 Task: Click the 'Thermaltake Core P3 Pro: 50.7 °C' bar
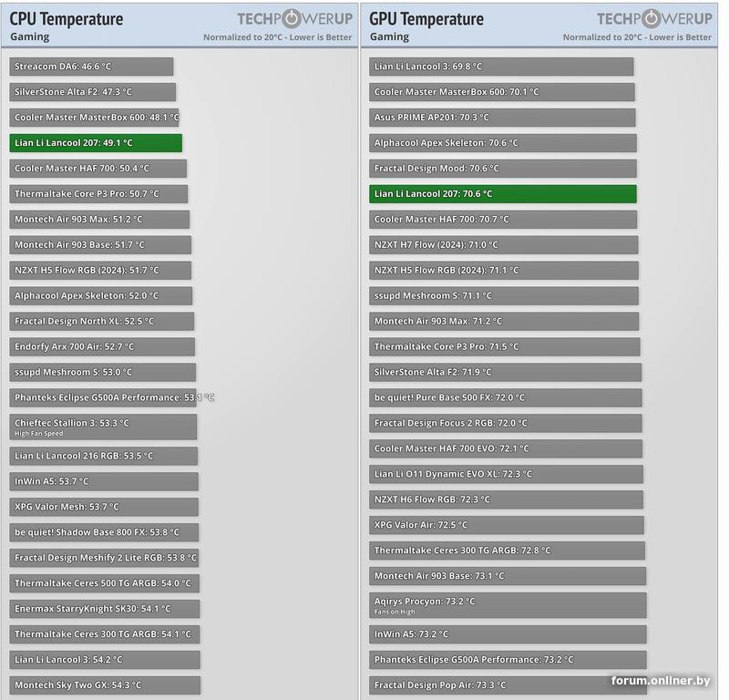click(x=98, y=194)
